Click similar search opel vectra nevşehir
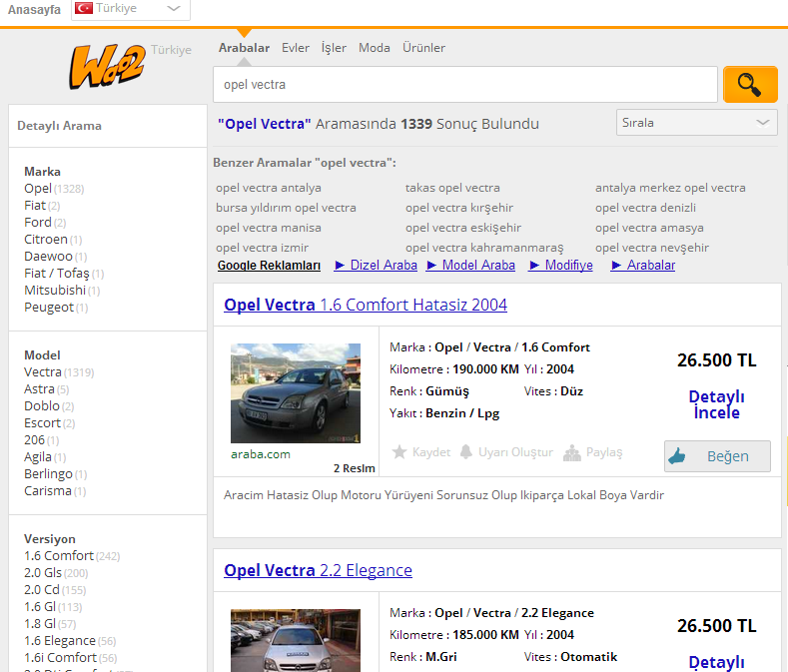 [x=652, y=248]
